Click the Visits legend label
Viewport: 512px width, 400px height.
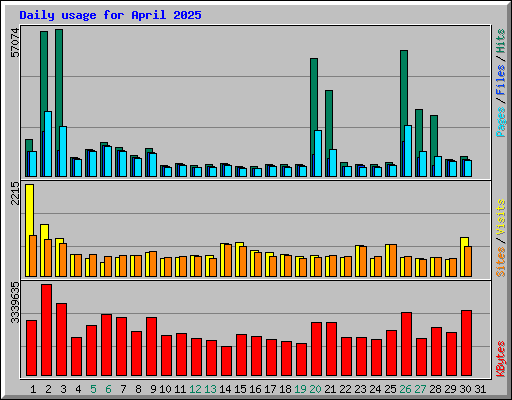pos(501,217)
